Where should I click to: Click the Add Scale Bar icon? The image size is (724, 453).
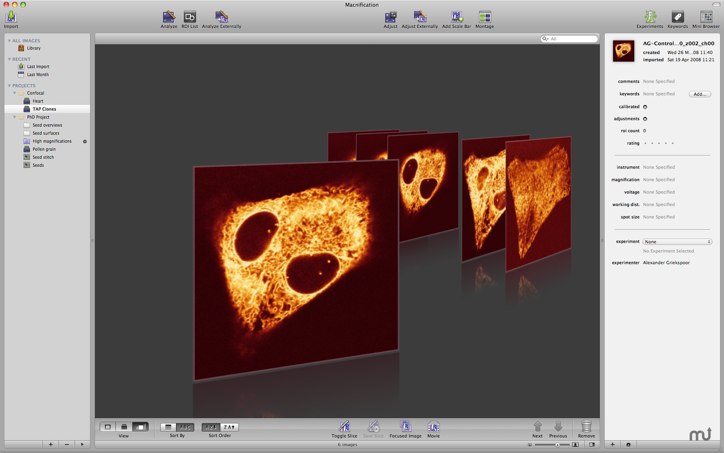[x=457, y=17]
